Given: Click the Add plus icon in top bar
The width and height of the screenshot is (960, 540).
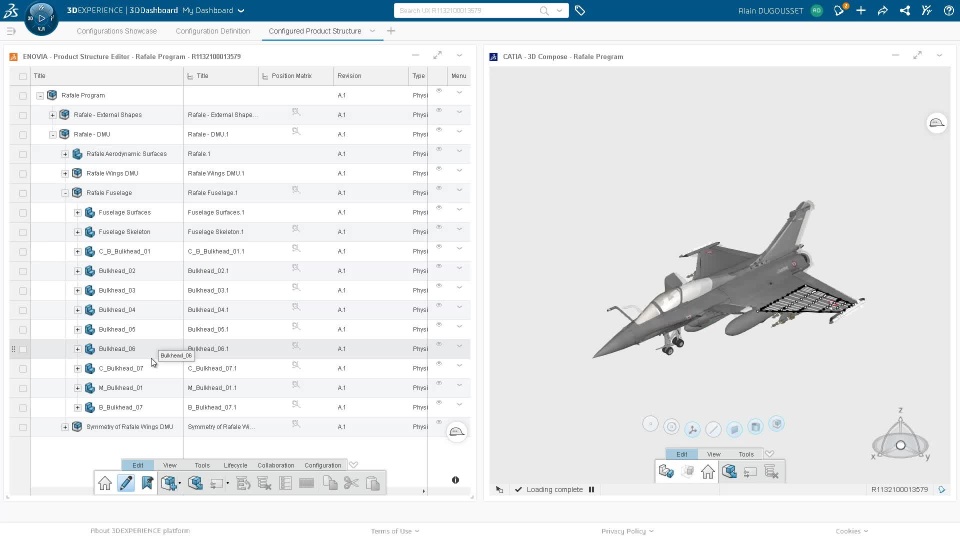Looking at the screenshot, I should pos(861,10).
